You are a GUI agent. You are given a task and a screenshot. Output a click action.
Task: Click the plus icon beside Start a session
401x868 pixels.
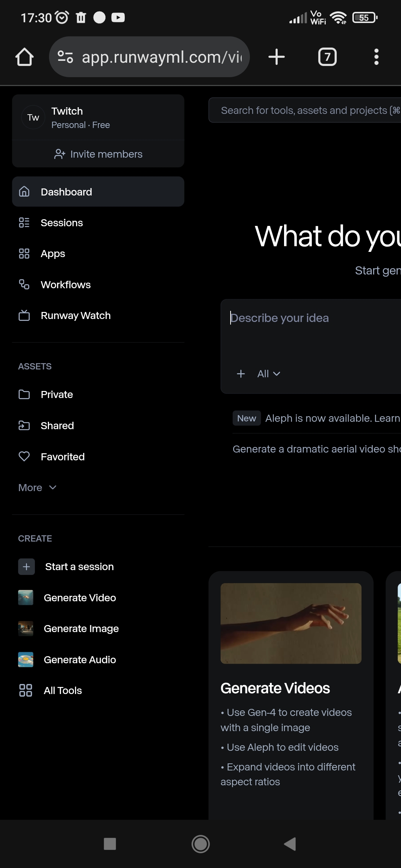26,567
